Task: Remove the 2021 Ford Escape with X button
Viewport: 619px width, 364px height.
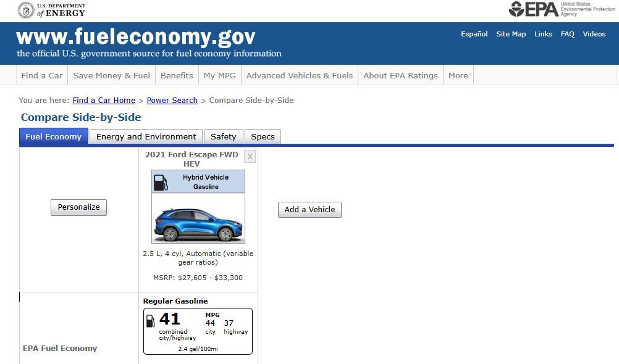Action: [x=250, y=157]
